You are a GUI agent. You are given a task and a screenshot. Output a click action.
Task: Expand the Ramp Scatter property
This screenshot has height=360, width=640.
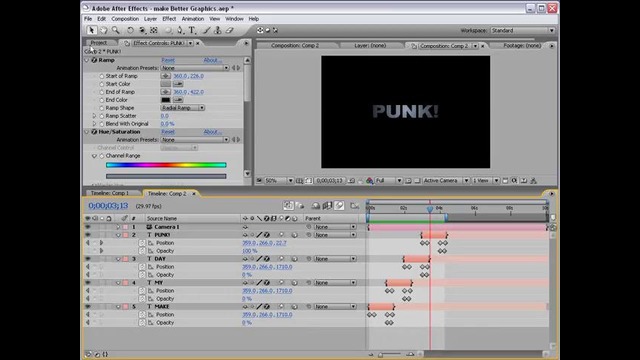[x=94, y=116]
